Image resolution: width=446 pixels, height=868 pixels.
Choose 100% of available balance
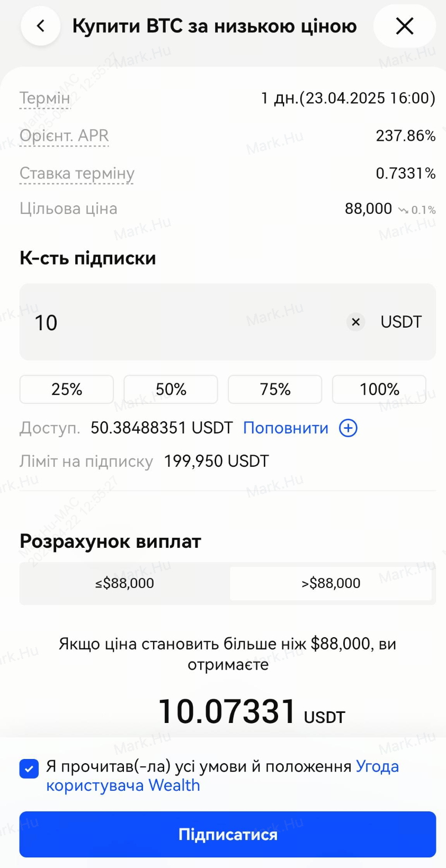(379, 390)
